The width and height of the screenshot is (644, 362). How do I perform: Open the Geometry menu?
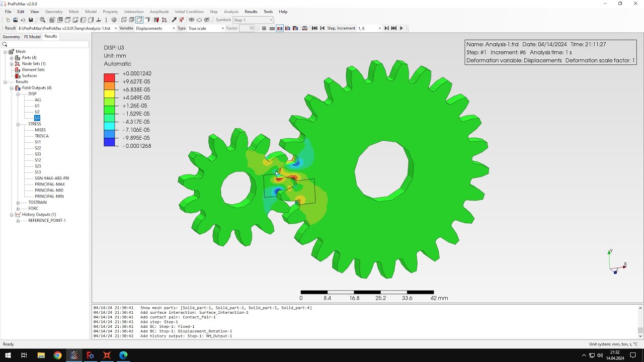(54, 12)
